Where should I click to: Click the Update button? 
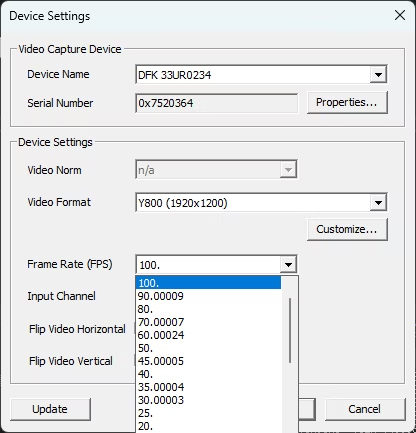coord(50,409)
